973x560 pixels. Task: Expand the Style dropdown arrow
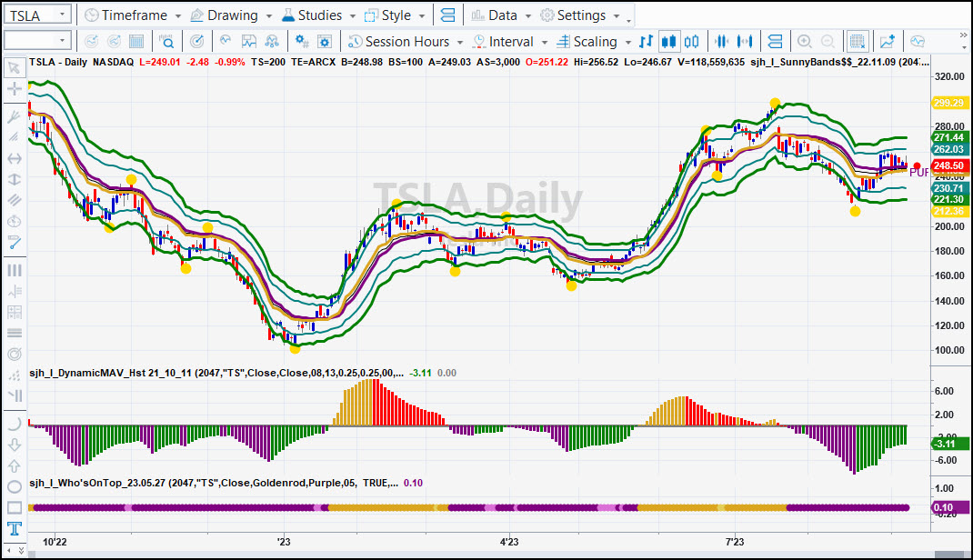tap(422, 16)
